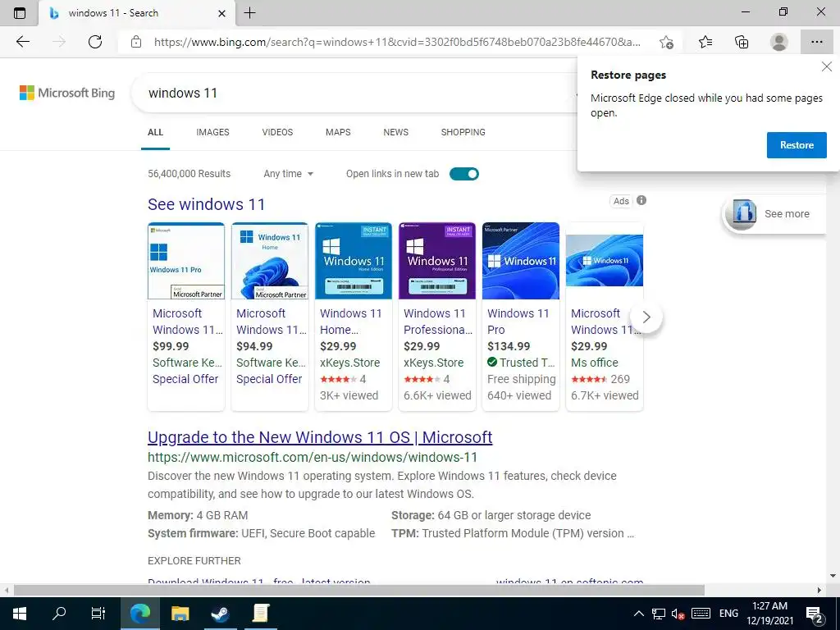Viewport: 840px width, 630px height.
Task: Refresh the current page
Action: pyautogui.click(x=95, y=42)
